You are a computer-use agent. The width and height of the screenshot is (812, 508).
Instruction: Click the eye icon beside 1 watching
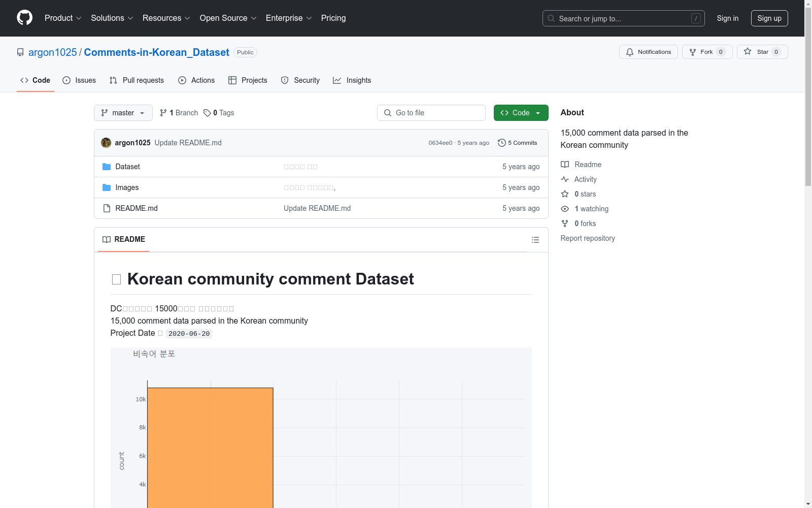pyautogui.click(x=565, y=209)
